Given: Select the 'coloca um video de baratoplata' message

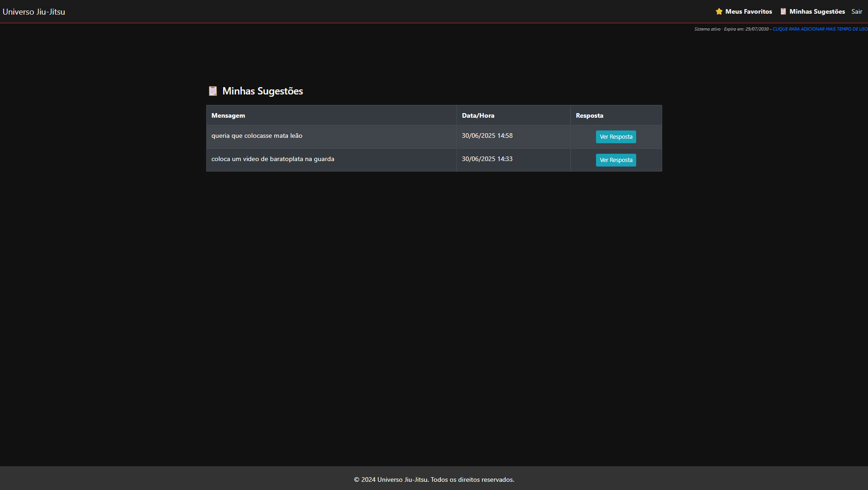Looking at the screenshot, I should click(272, 159).
